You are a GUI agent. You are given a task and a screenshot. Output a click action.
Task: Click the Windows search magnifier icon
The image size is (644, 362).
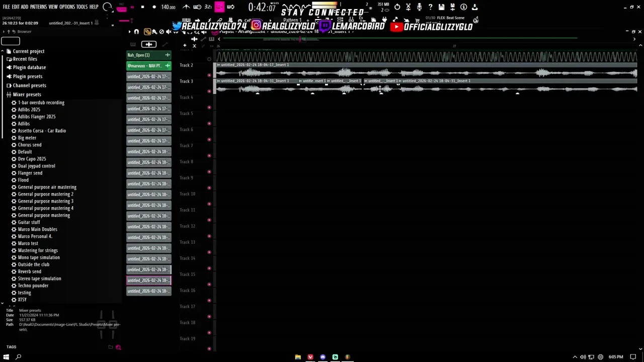[19, 357]
